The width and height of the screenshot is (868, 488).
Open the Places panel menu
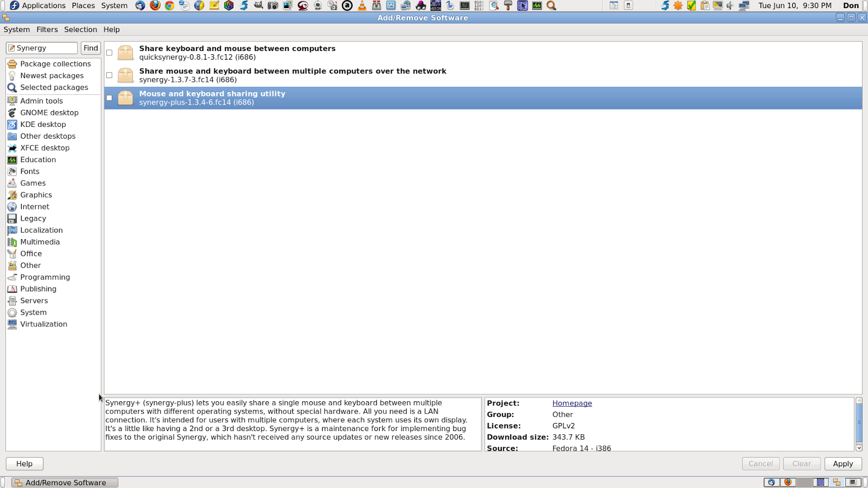(83, 5)
